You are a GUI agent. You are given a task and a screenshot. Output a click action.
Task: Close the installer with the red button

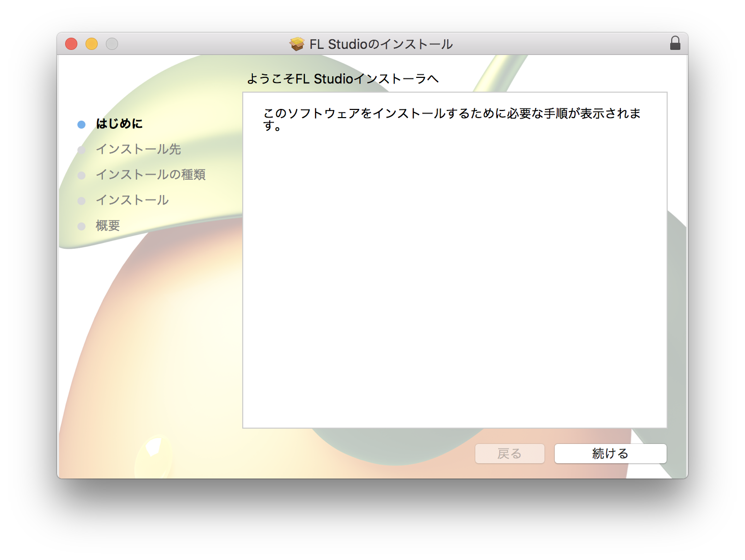pyautogui.click(x=71, y=44)
